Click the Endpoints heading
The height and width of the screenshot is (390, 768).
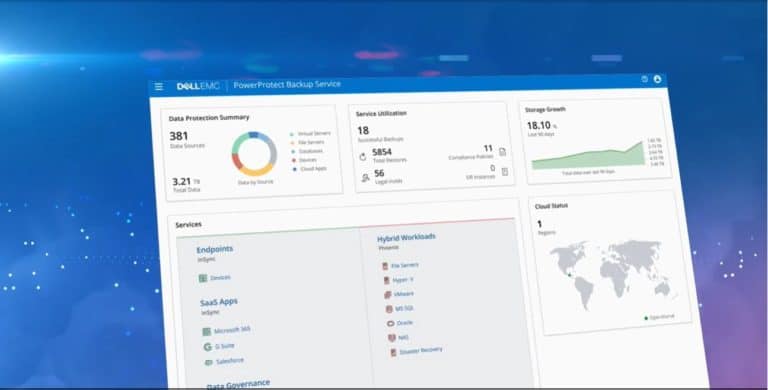coord(215,249)
